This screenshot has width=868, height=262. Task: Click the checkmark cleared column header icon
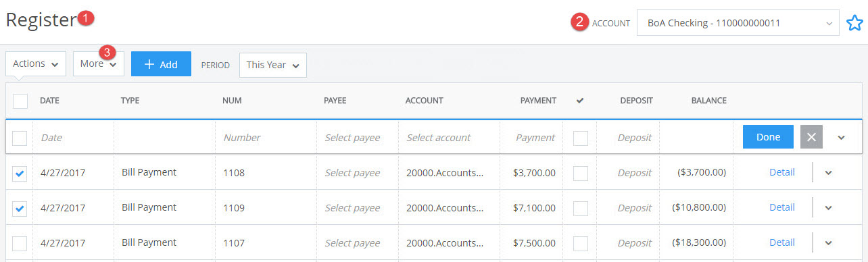579,101
